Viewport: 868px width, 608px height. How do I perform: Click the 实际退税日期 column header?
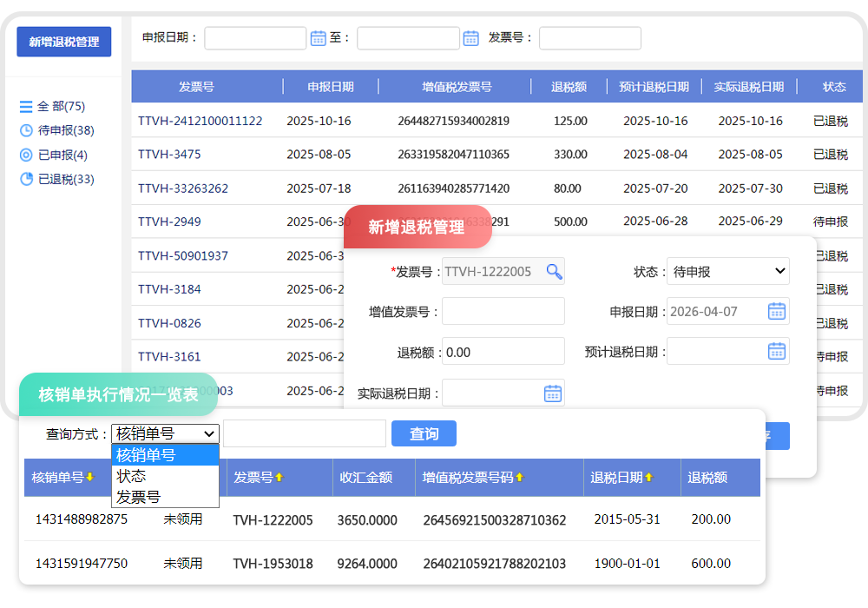tap(748, 87)
